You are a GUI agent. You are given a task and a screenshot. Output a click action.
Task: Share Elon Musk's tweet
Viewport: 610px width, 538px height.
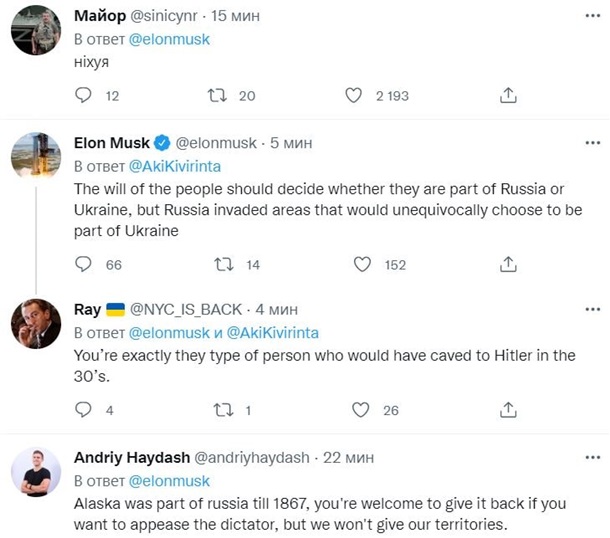tap(508, 265)
